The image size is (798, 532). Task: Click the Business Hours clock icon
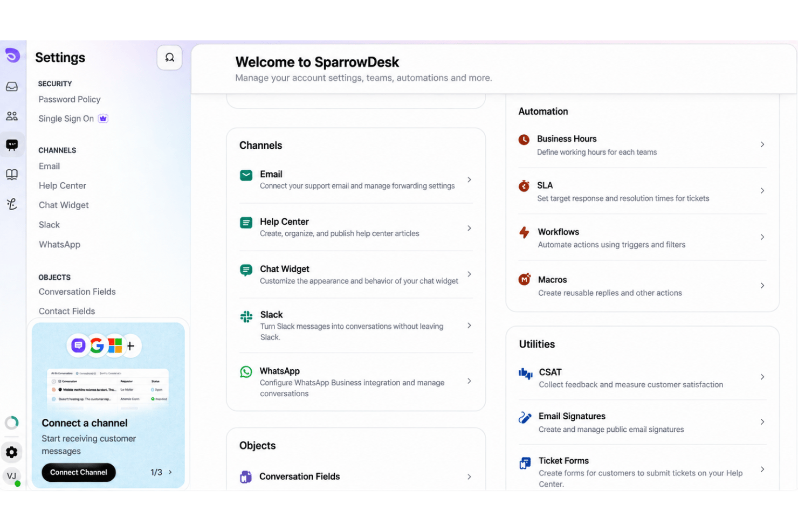(524, 140)
